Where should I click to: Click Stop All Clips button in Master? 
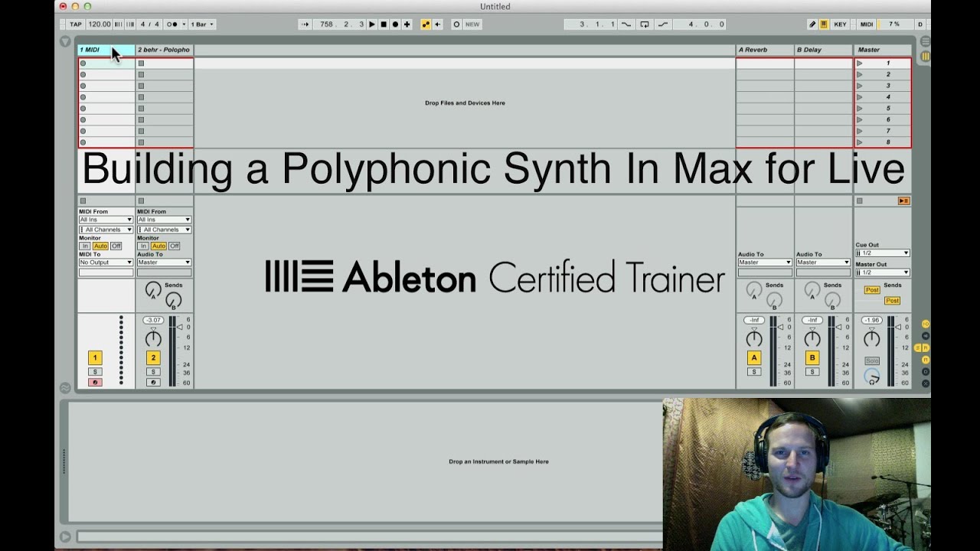(x=860, y=201)
